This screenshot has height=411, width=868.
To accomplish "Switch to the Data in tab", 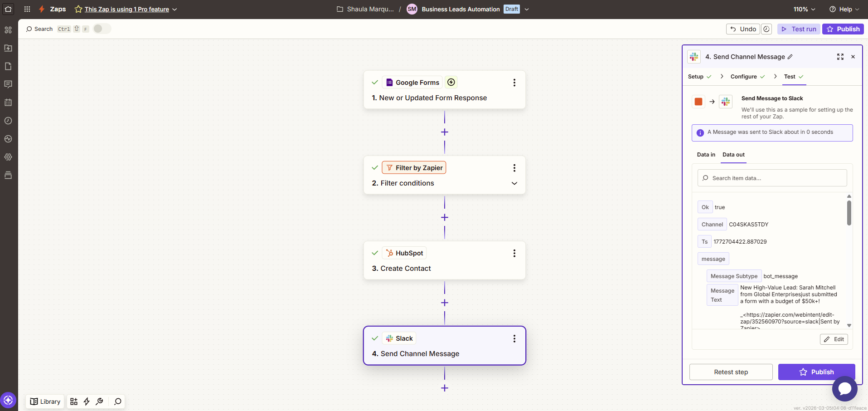I will tap(706, 155).
